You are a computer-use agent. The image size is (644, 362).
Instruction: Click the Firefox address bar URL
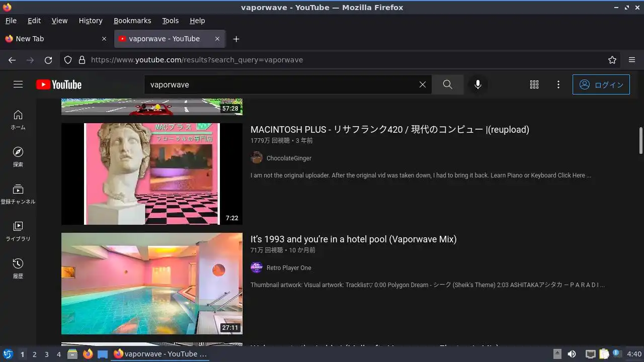(x=197, y=60)
